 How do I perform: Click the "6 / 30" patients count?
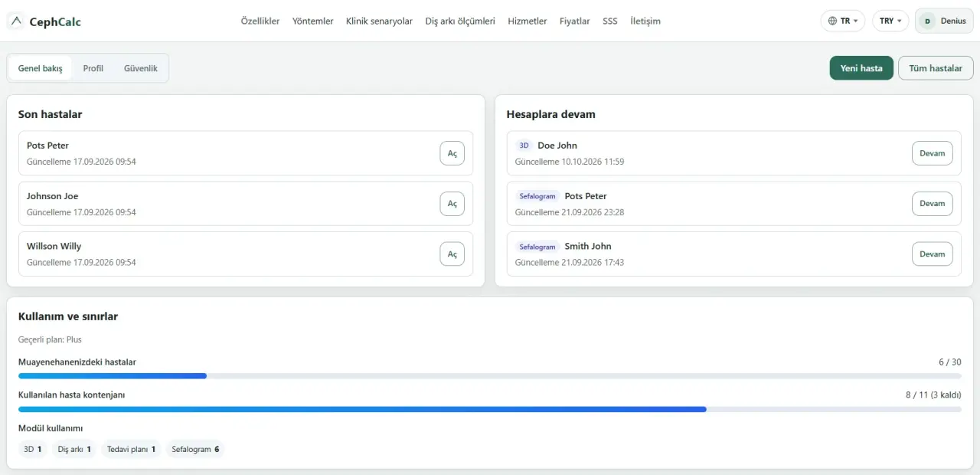tap(950, 362)
